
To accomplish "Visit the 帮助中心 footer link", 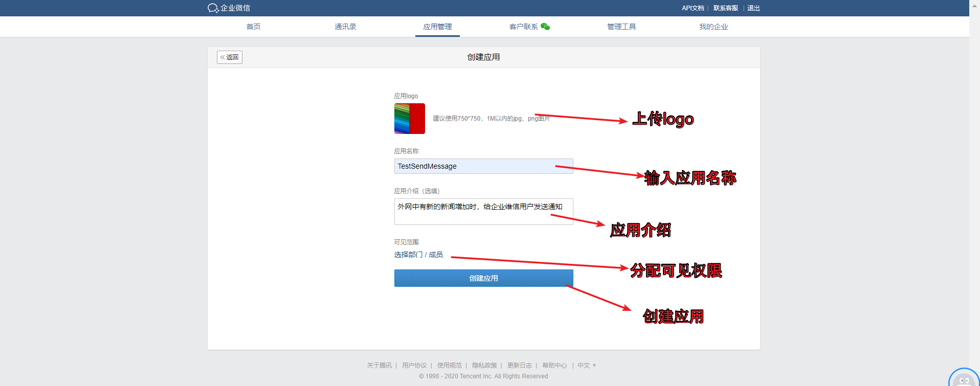I will click(554, 366).
